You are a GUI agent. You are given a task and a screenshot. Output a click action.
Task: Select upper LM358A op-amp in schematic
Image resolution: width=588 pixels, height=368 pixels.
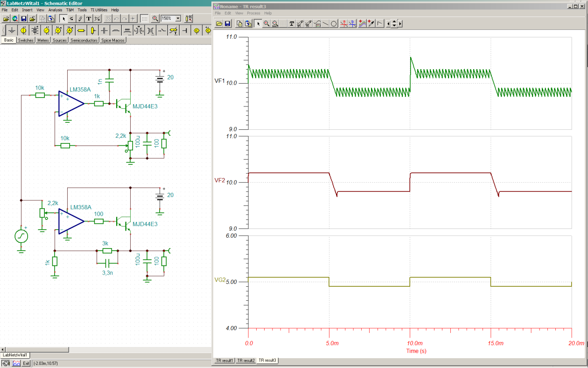71,103
